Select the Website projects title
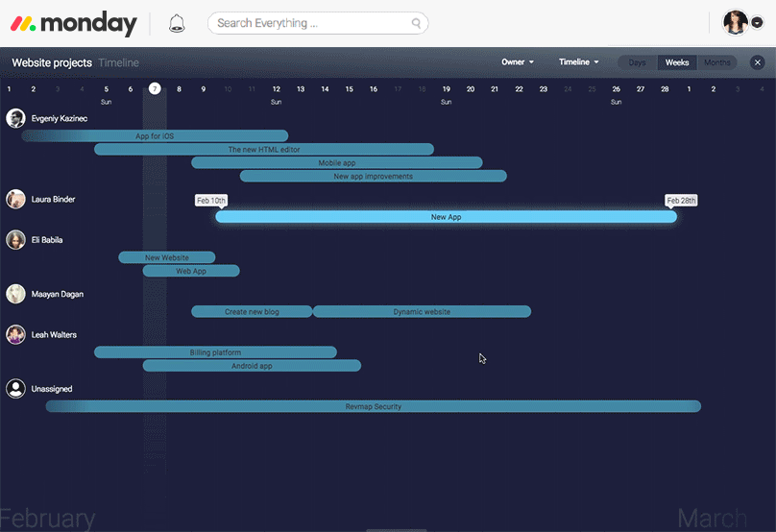The width and height of the screenshot is (776, 532). 52,62
